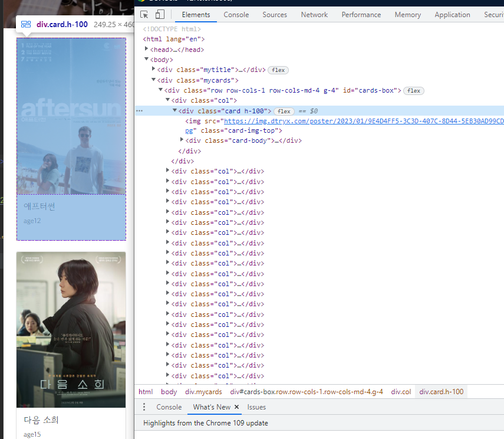Toggle the device toolbar icon

click(x=160, y=15)
